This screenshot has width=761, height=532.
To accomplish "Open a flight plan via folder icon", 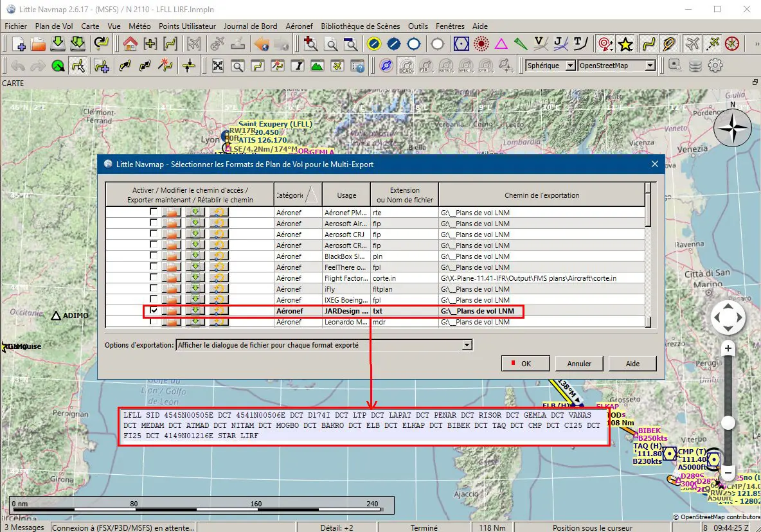I will 39,44.
